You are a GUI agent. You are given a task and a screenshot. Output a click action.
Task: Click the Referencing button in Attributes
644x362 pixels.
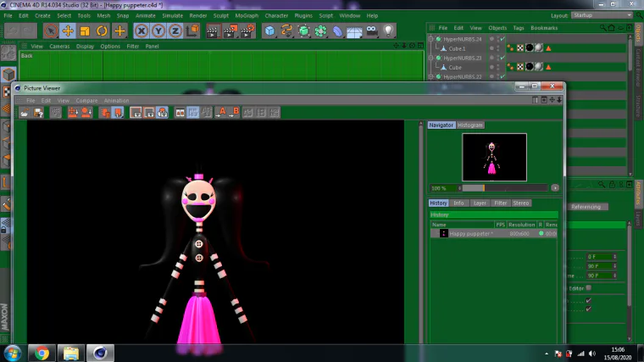coord(586,207)
